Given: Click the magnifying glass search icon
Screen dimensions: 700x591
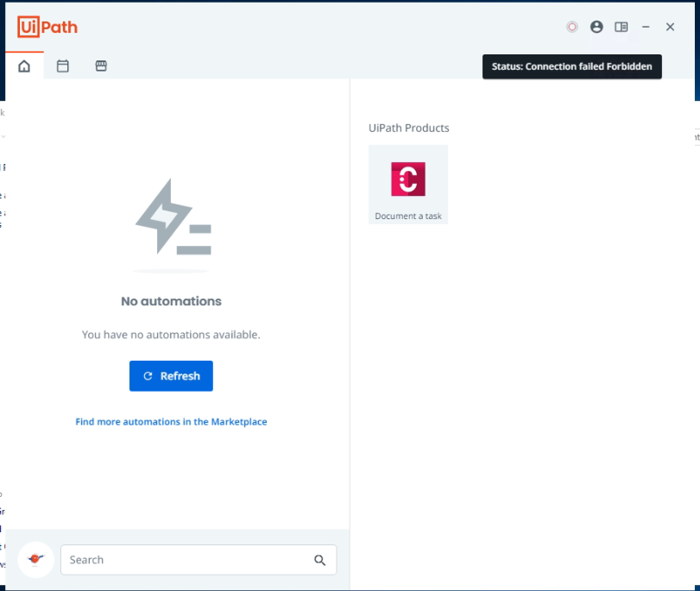Looking at the screenshot, I should pos(320,560).
